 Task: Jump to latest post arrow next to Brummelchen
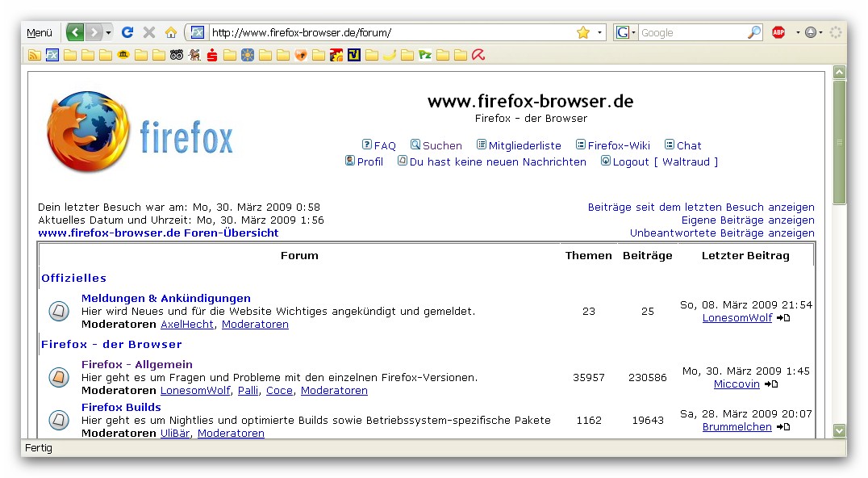783,427
